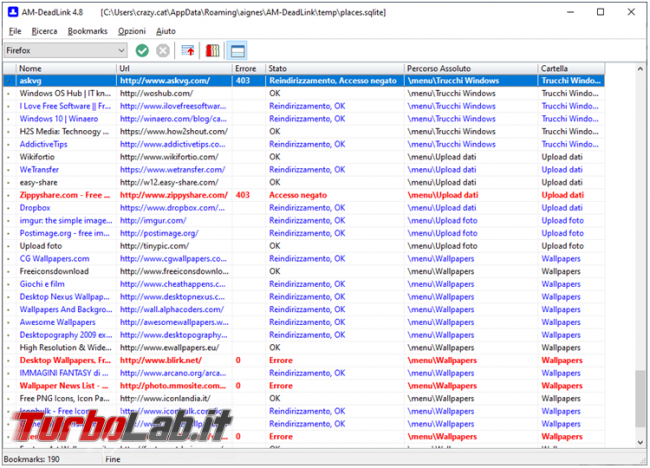Toggle the internal browser pane icon
650x468 pixels.
[238, 51]
